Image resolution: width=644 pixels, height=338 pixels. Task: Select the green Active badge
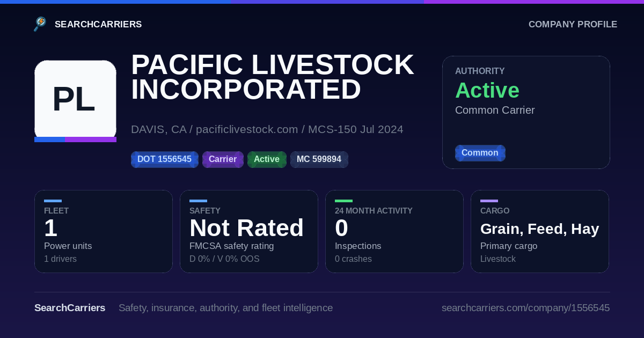(x=267, y=159)
